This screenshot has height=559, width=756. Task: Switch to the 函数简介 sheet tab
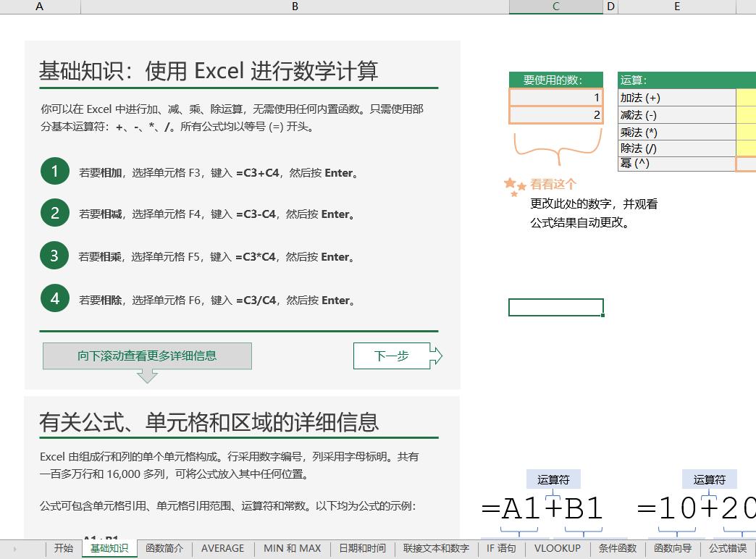point(164,548)
